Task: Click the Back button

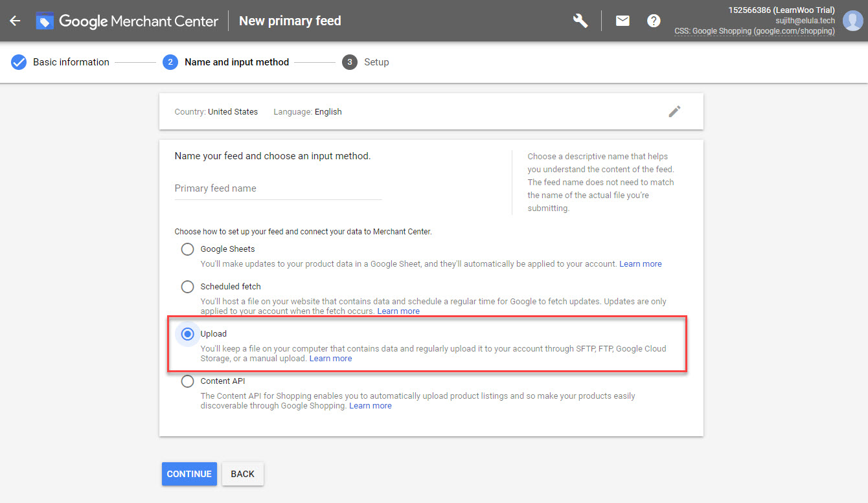Action: tap(242, 474)
